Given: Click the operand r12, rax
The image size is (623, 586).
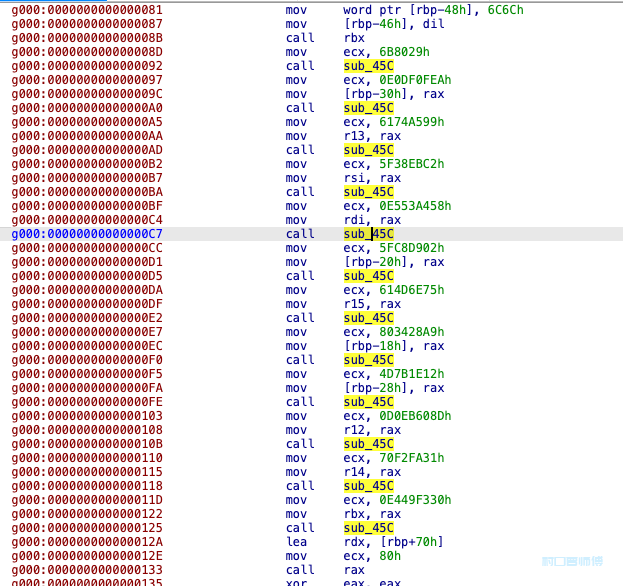Looking at the screenshot, I should click(372, 430).
